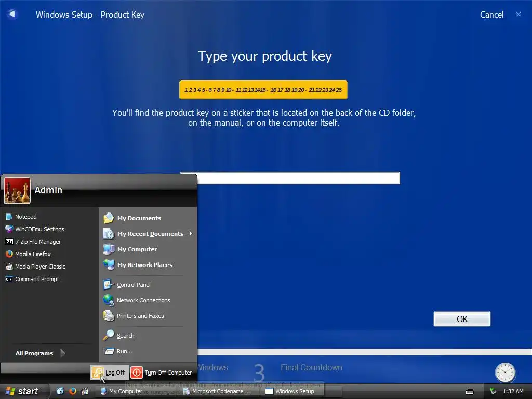Open My Documents text entry
Image resolution: width=532 pixels, height=399 pixels.
139,218
